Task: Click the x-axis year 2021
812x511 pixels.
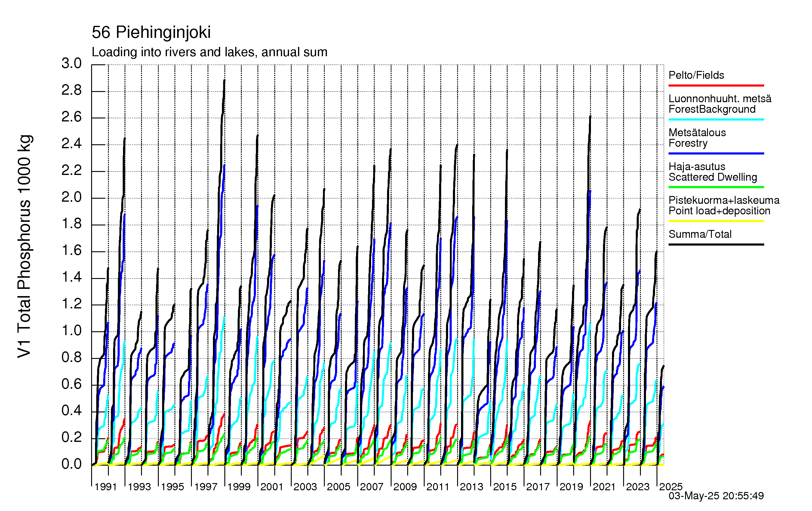Action: click(604, 487)
